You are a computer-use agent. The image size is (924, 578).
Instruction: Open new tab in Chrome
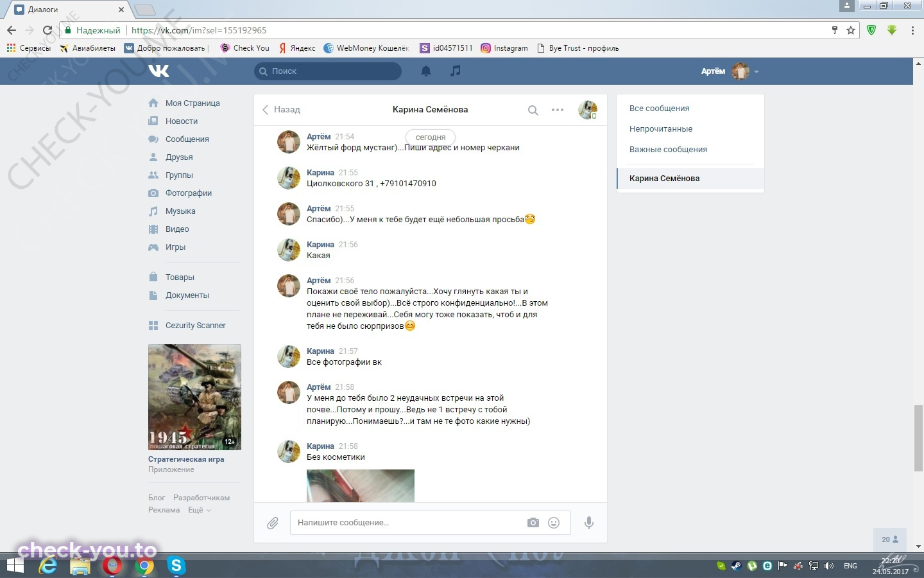pyautogui.click(x=145, y=10)
